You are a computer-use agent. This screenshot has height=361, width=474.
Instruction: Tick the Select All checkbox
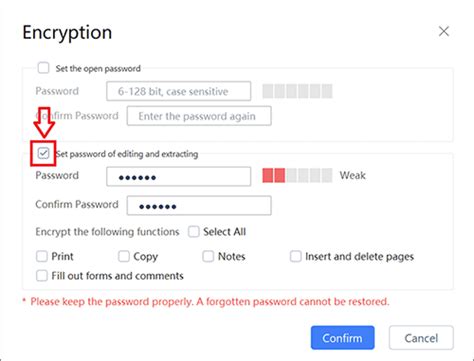coord(194,231)
